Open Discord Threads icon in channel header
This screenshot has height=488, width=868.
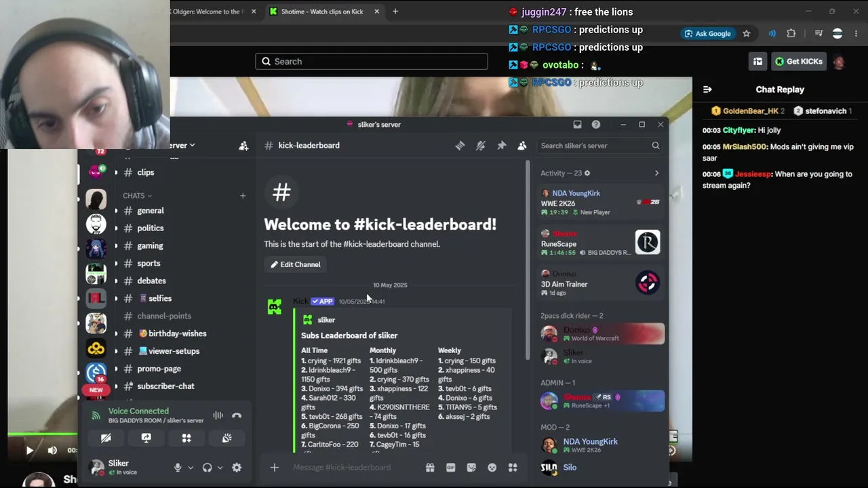point(460,145)
